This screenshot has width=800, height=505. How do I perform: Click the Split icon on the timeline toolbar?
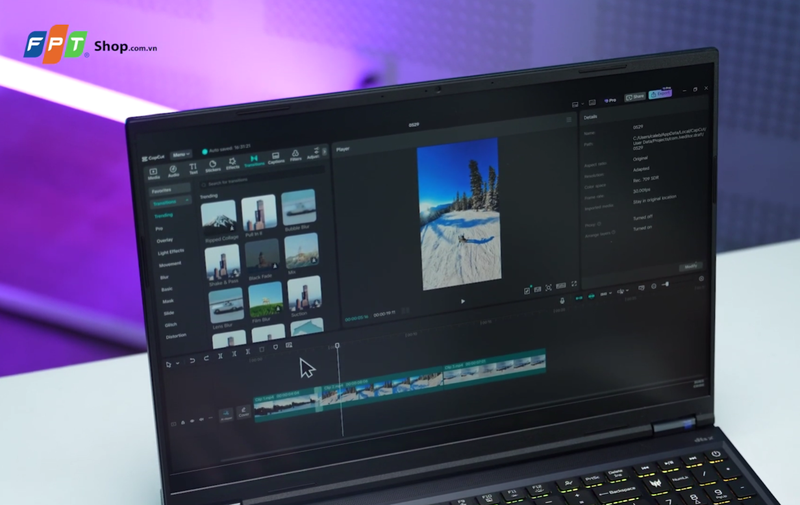click(x=220, y=356)
